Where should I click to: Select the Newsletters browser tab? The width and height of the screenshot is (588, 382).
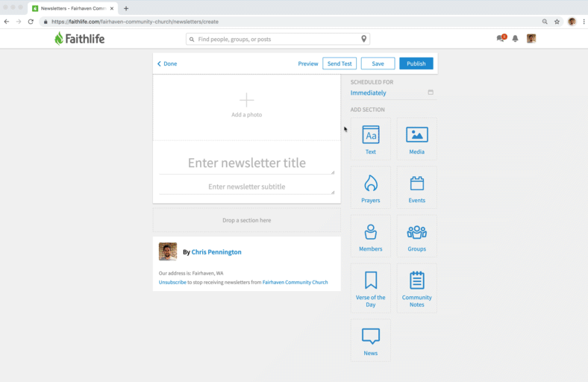(73, 8)
